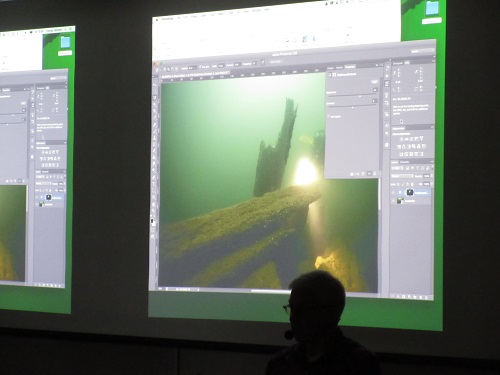Click the trash icon in Properties panel
Screen dimensions: 500x375
pyautogui.click(x=375, y=173)
